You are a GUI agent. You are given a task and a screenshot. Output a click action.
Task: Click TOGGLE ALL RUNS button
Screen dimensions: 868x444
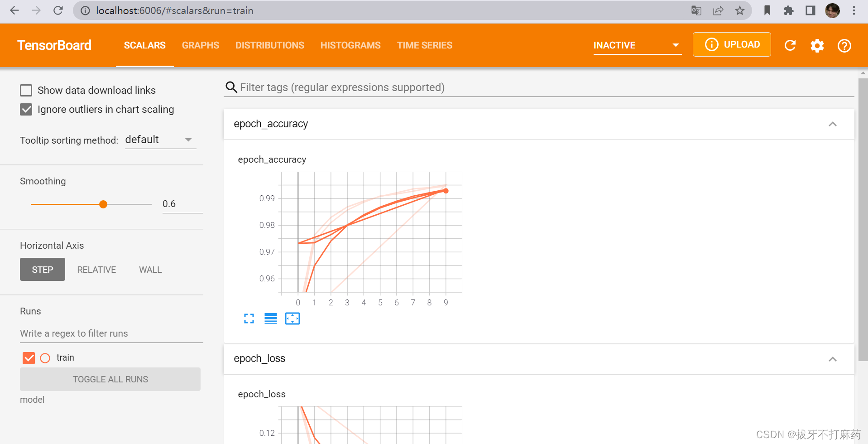point(110,379)
